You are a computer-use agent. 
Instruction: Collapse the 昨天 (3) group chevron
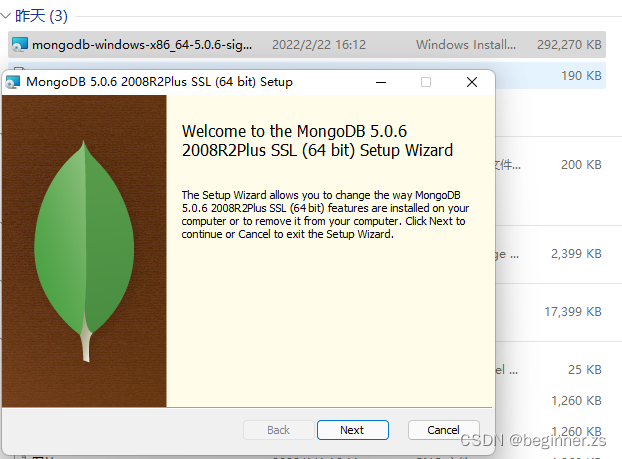[6, 16]
